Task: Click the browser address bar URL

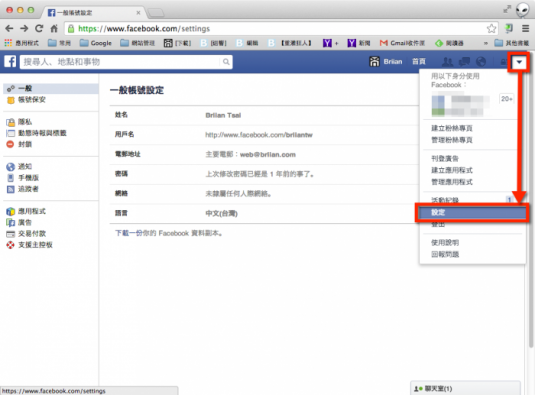Action: [144, 29]
